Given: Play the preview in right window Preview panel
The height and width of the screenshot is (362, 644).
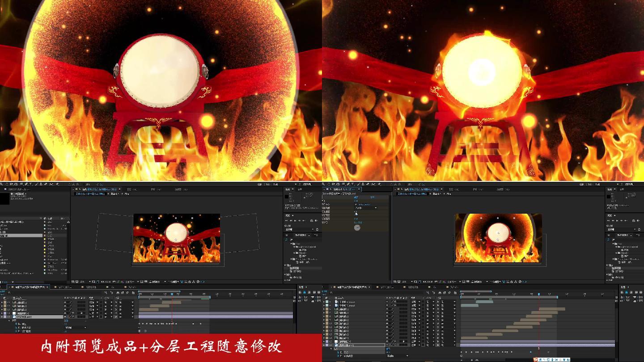Looking at the screenshot, I should click(x=617, y=221).
